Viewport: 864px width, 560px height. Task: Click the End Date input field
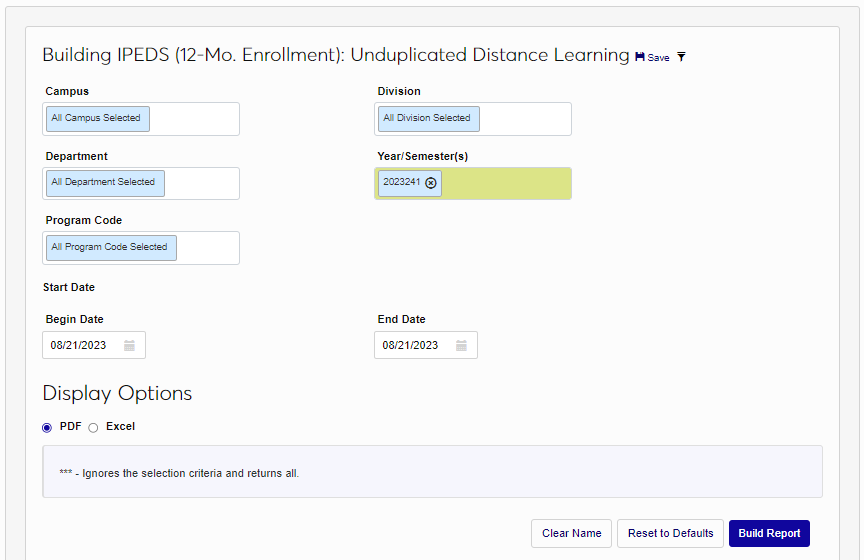pyautogui.click(x=426, y=345)
